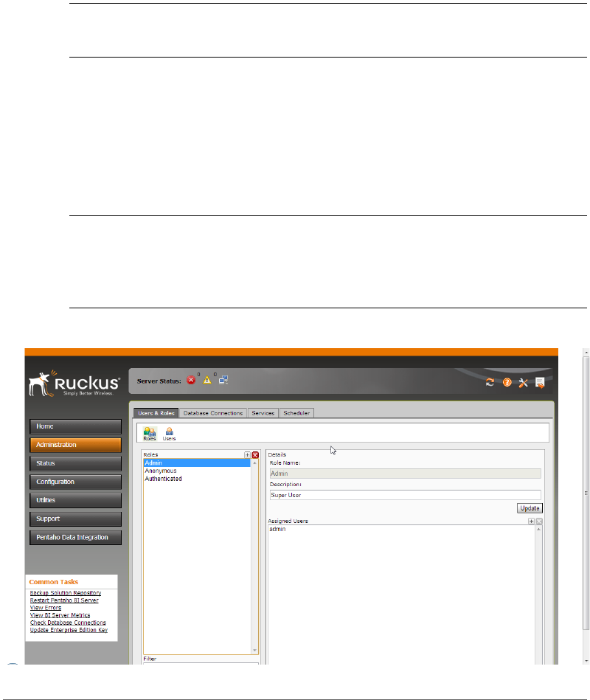The width and height of the screenshot is (590, 700).
Task: Open the Scheduler tab
Action: 296,413
